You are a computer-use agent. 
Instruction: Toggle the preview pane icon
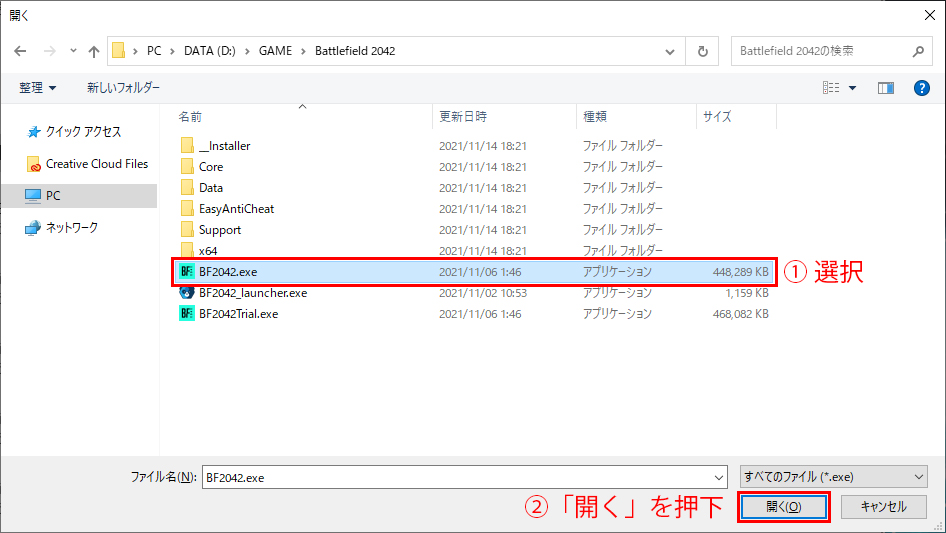point(886,88)
